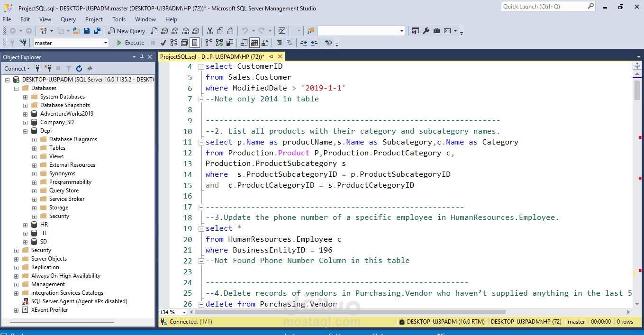Click the Parse query checkmark icon

click(x=163, y=43)
